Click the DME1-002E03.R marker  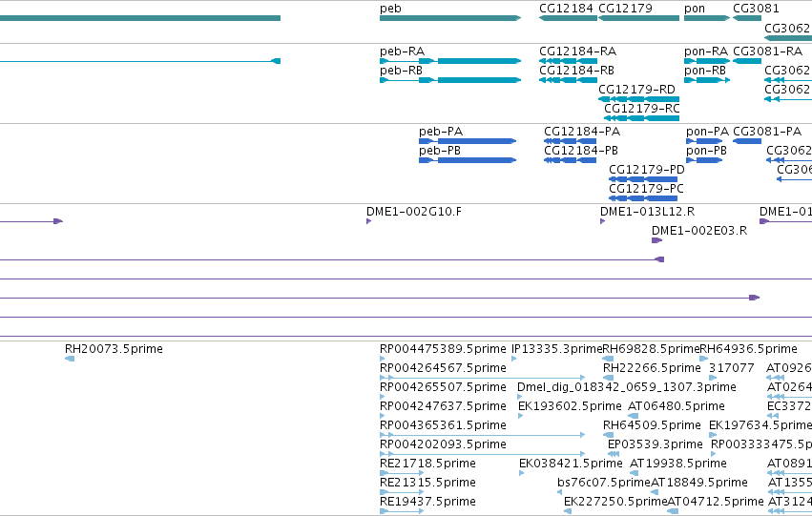point(656,240)
